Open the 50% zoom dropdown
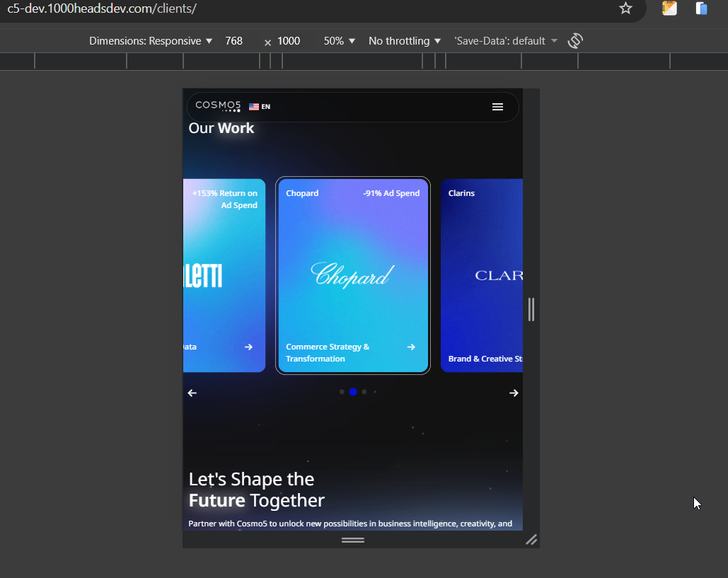Viewport: 728px width, 578px height. pyautogui.click(x=340, y=41)
